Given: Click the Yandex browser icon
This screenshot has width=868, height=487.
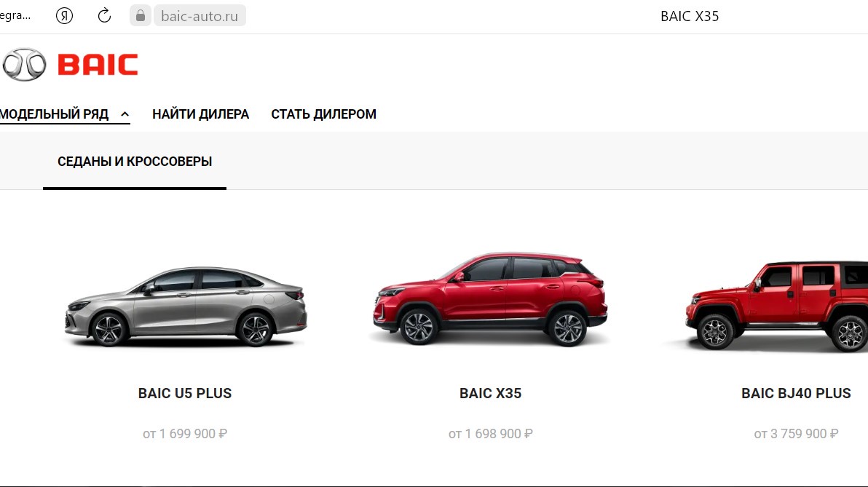Looking at the screenshot, I should coord(64,16).
